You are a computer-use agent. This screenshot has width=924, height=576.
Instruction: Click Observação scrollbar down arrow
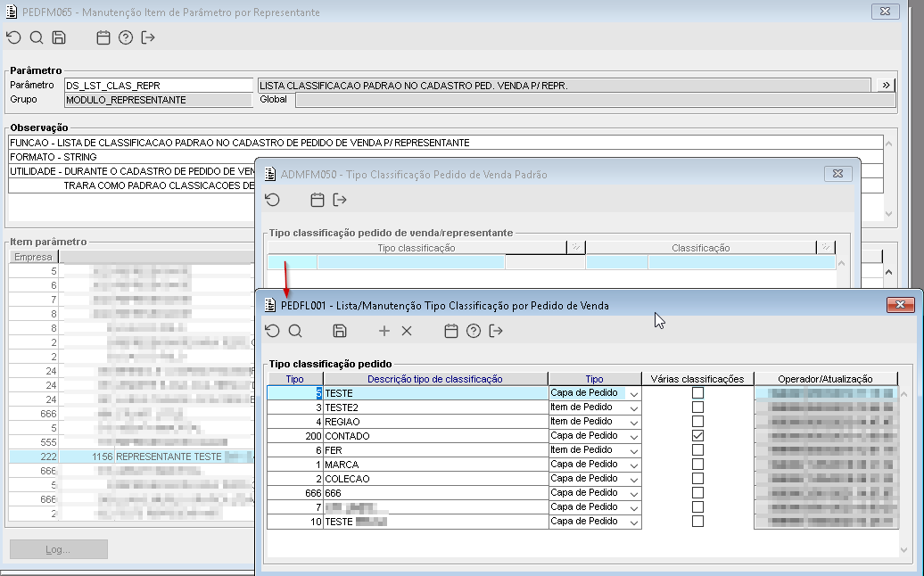point(888,214)
